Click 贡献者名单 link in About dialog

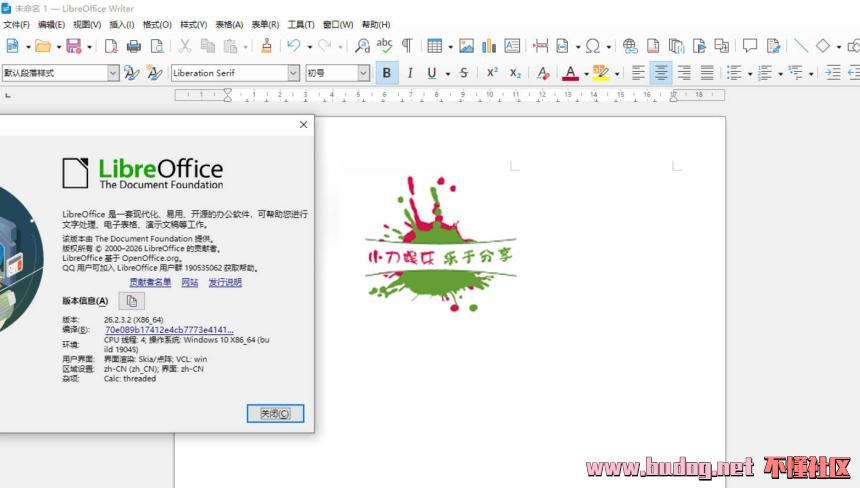click(x=150, y=282)
